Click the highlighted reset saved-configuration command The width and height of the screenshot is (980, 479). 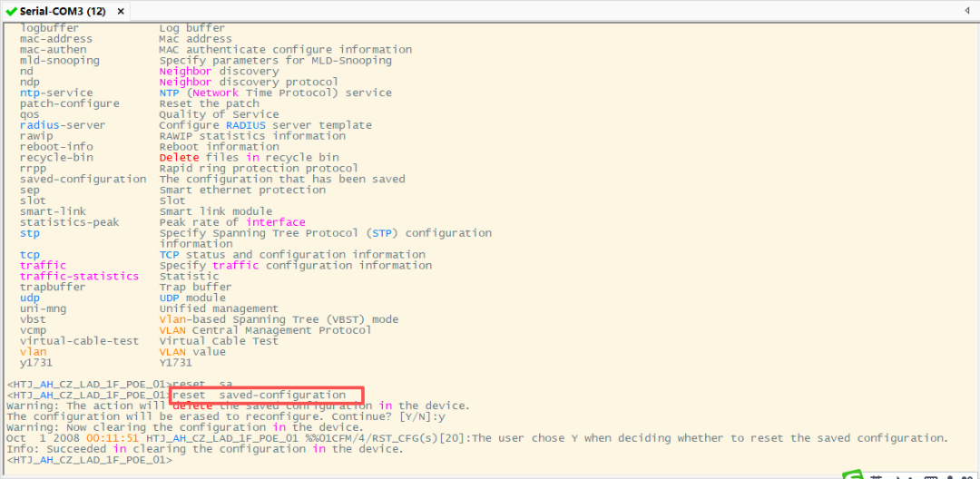267,396
